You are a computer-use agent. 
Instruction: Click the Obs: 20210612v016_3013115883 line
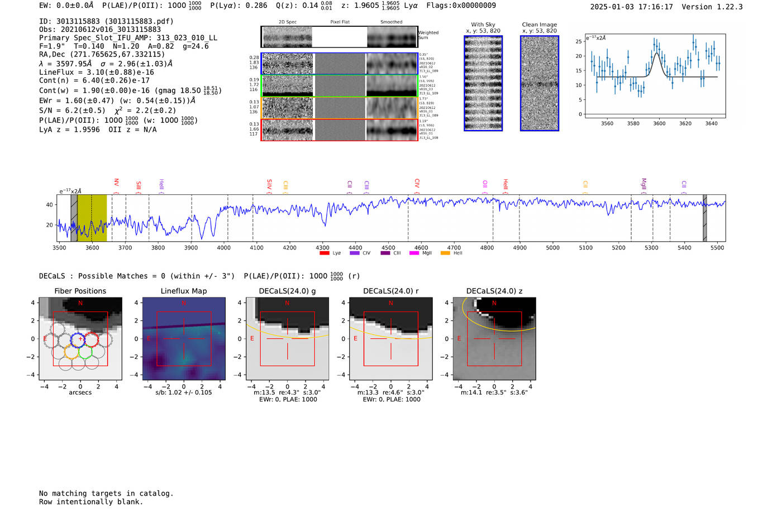pos(100,30)
